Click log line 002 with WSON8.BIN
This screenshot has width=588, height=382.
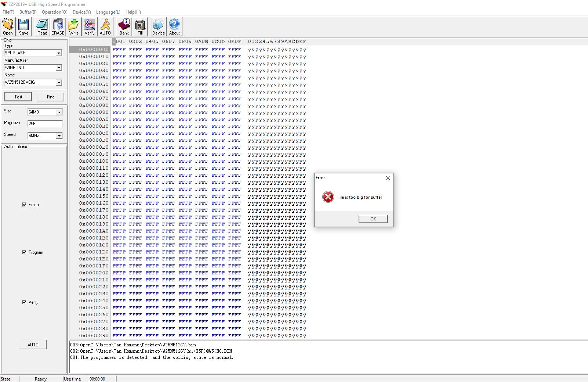[x=151, y=351]
